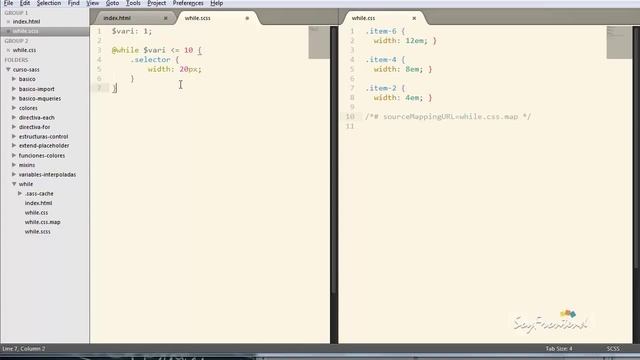
Task: Click the sourceMappingURL comment line
Action: pyautogui.click(x=448, y=117)
